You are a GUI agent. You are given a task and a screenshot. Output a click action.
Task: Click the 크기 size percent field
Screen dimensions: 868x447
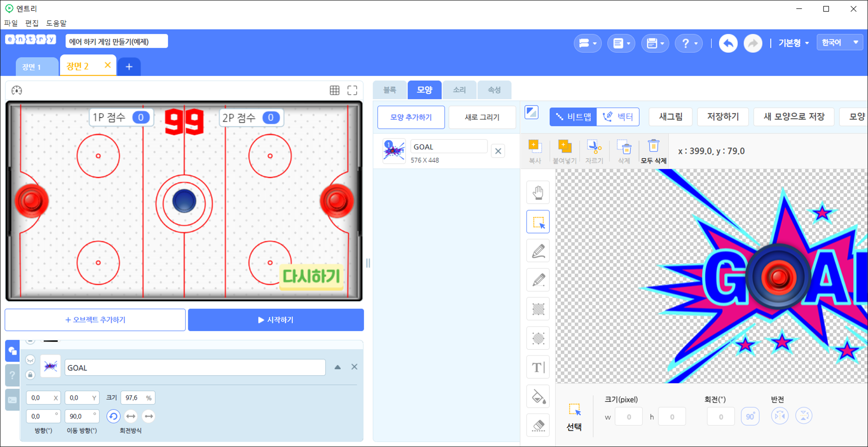(x=138, y=398)
